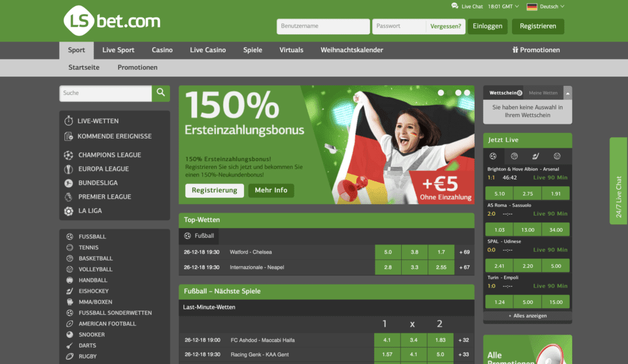
Task: Click the Benutzername input field
Action: tap(323, 26)
